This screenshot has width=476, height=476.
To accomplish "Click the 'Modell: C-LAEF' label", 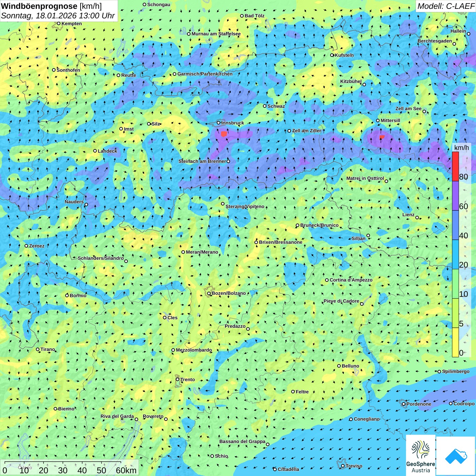I will (446, 6).
